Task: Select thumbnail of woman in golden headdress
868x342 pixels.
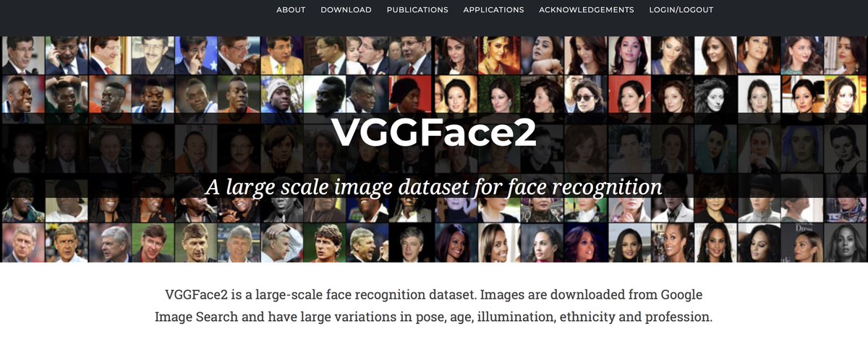Action: [498, 56]
